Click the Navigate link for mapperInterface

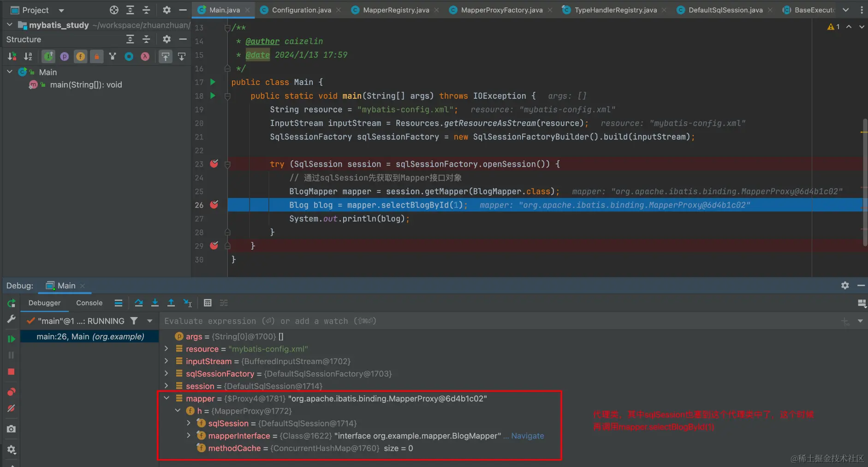pyautogui.click(x=527, y=436)
